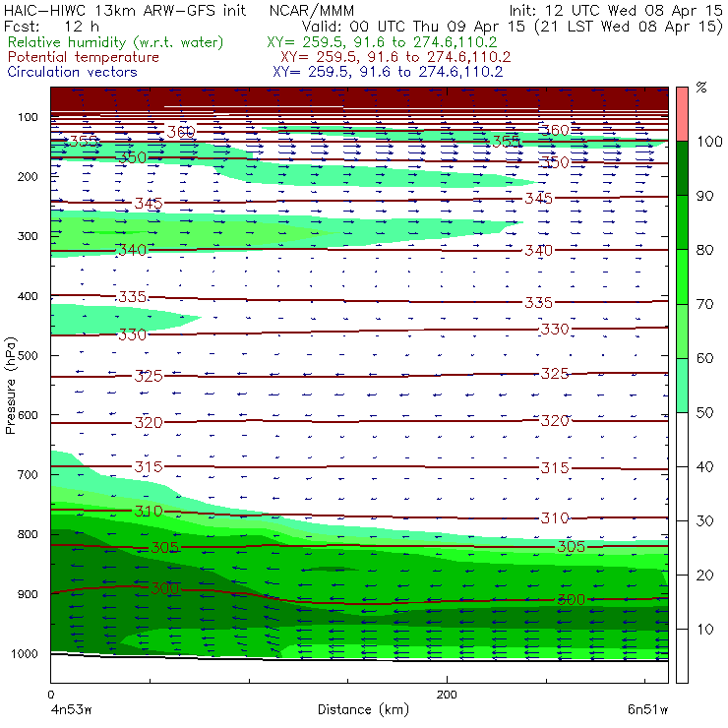
Task: Click the colorbar '90' percent label
Action: [704, 196]
